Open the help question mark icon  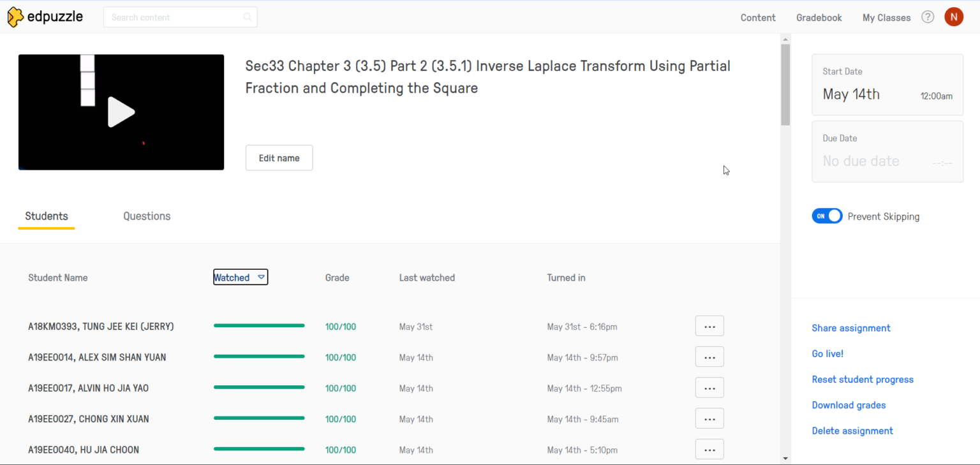(x=928, y=17)
